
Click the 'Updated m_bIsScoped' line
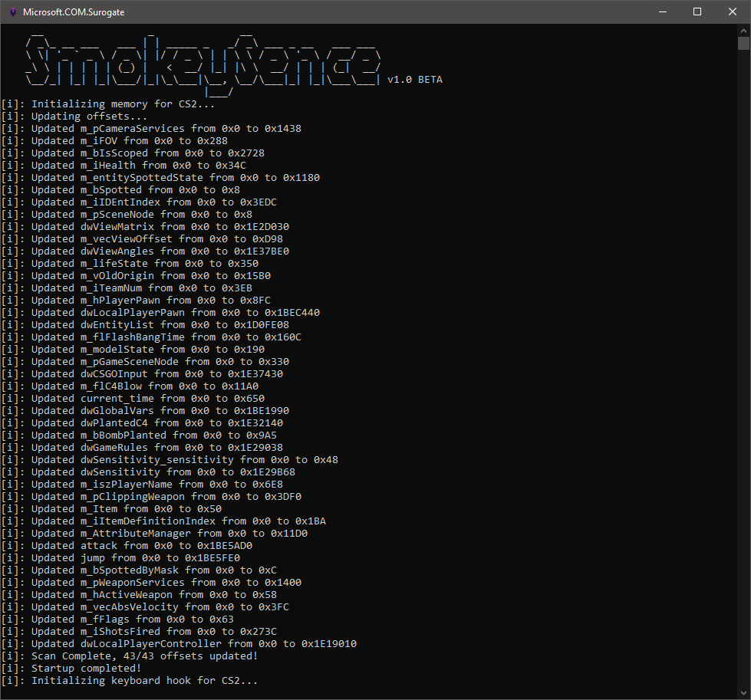133,153
